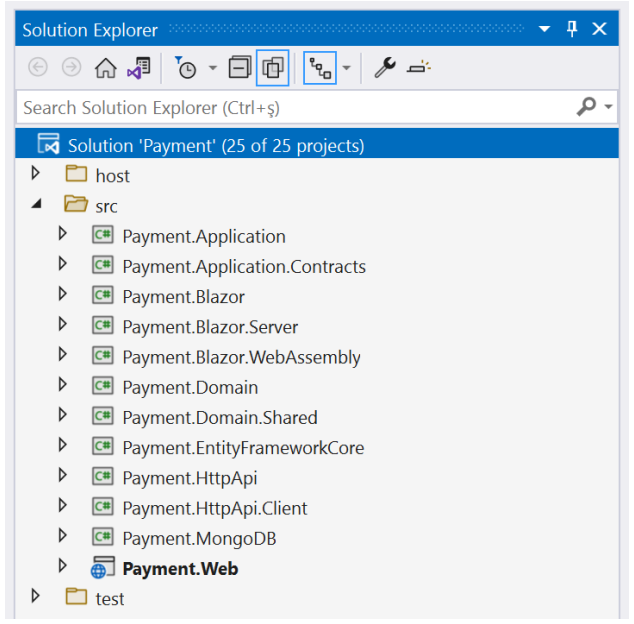Image resolution: width=634 pixels, height=624 pixels.
Task: Click Payment.Blazor.WebAssembly C# icon
Action: point(103,355)
